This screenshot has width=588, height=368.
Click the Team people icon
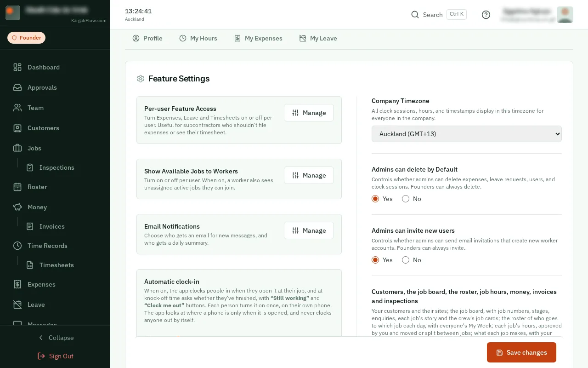click(17, 108)
